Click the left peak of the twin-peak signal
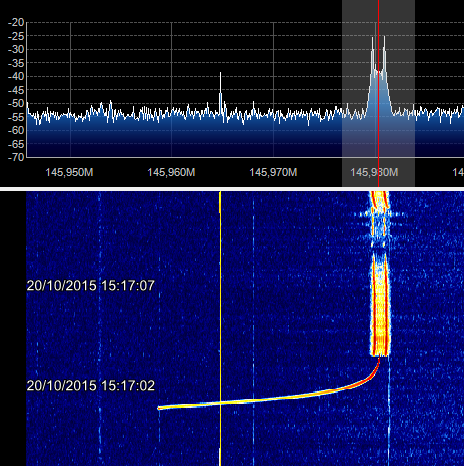 tap(373, 38)
